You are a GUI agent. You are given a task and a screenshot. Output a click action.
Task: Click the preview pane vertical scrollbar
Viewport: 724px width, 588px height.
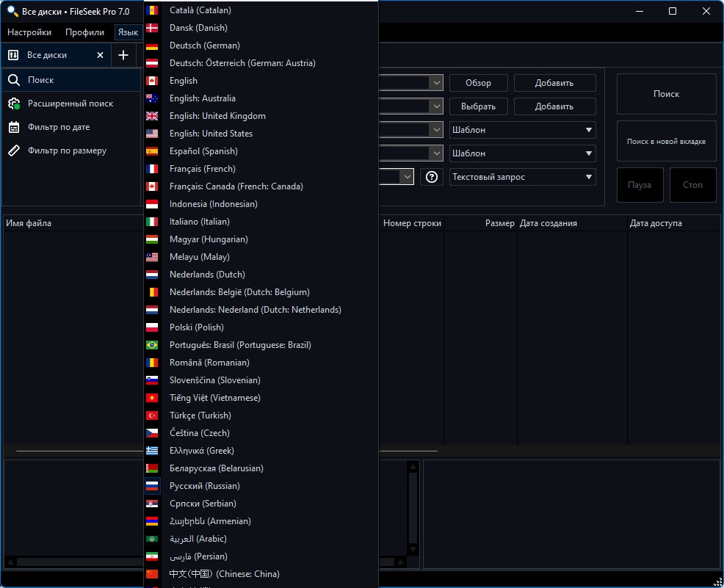click(x=413, y=508)
